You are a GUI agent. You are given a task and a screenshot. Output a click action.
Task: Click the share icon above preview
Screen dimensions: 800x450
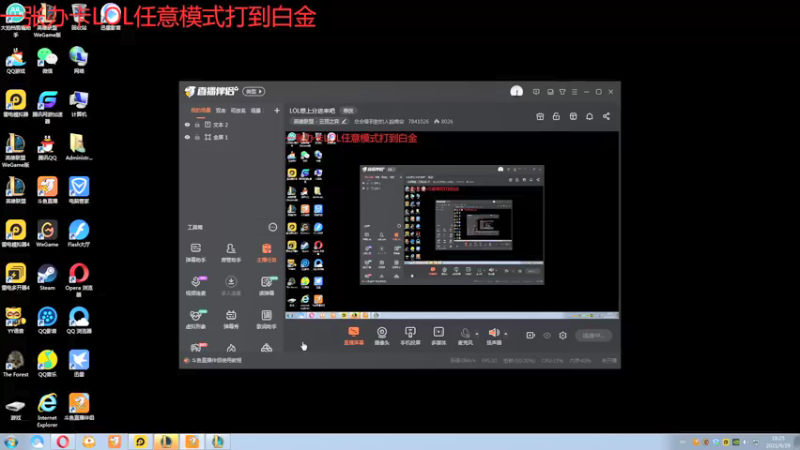606,116
